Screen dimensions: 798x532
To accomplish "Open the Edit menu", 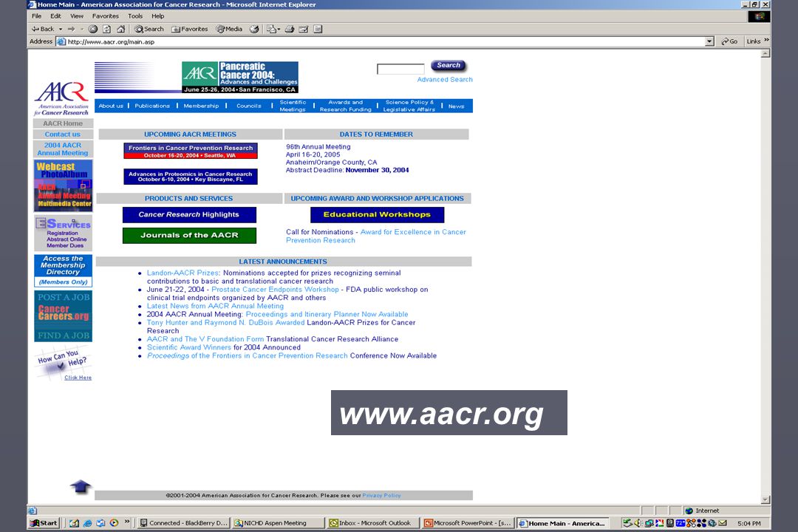I will tap(55, 16).
